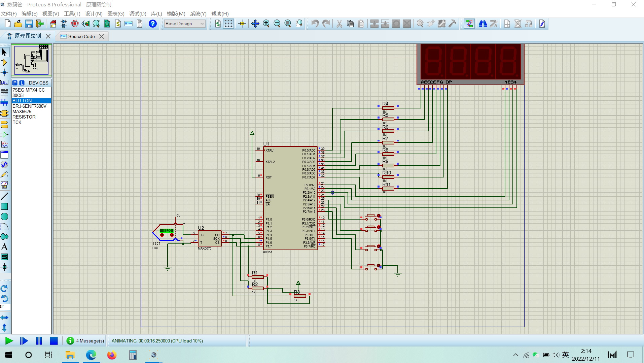644x363 pixels.
Task: Go to Home page icon
Action: click(x=53, y=24)
